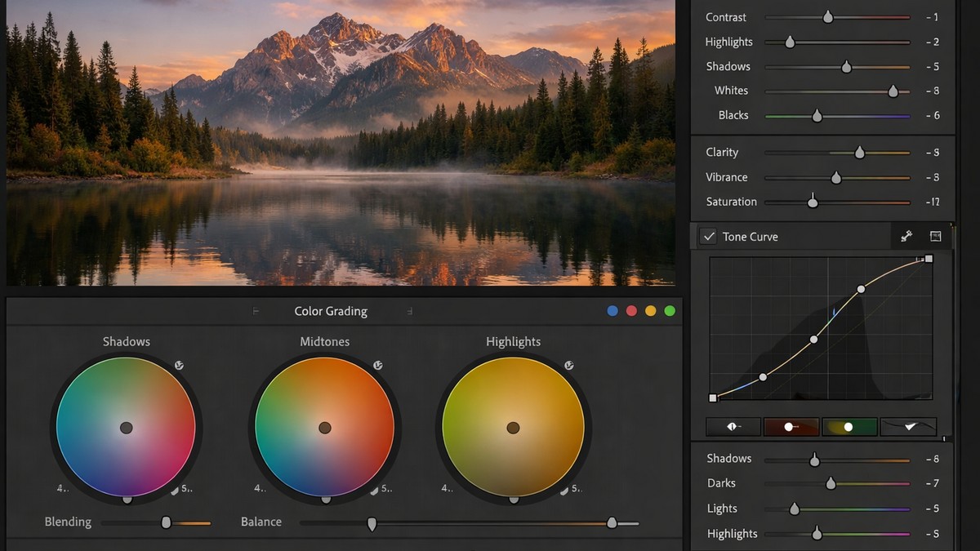Uncheck the Tone Curve enable checkbox
The image size is (980, 551).
pyautogui.click(x=708, y=236)
